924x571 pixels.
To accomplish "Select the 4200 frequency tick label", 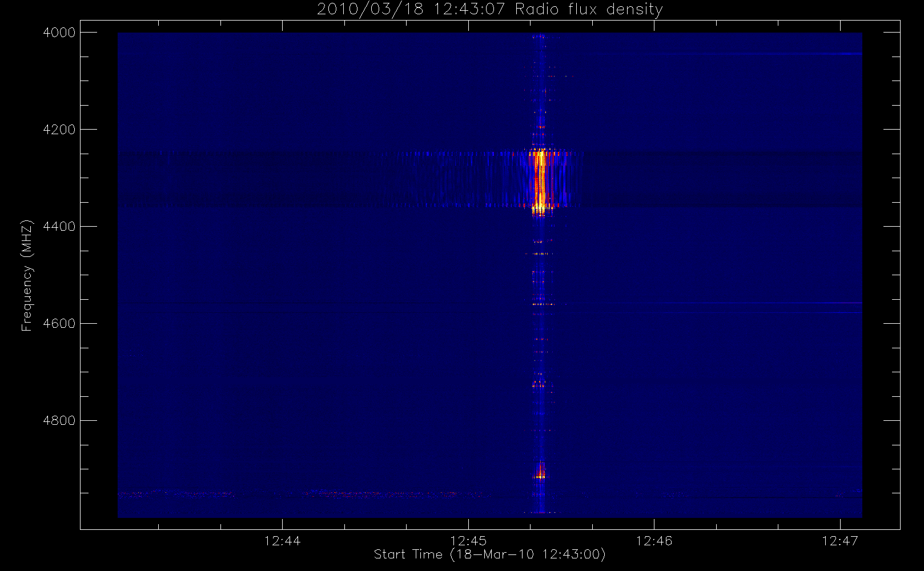I will click(x=59, y=130).
